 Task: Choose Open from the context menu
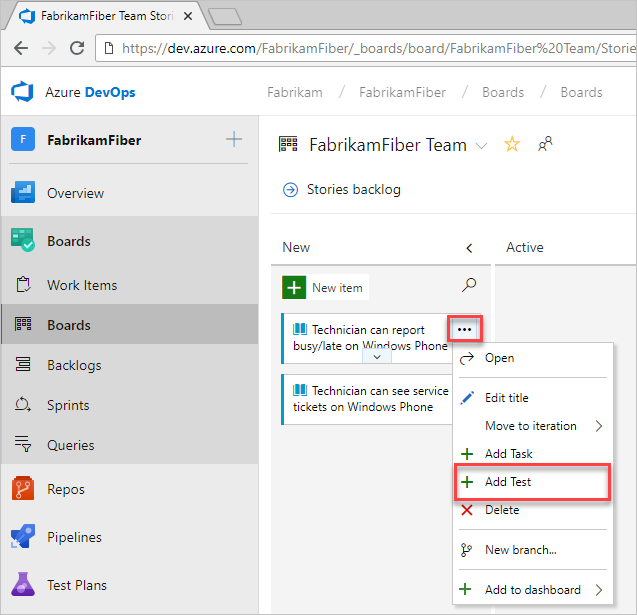tap(533, 358)
